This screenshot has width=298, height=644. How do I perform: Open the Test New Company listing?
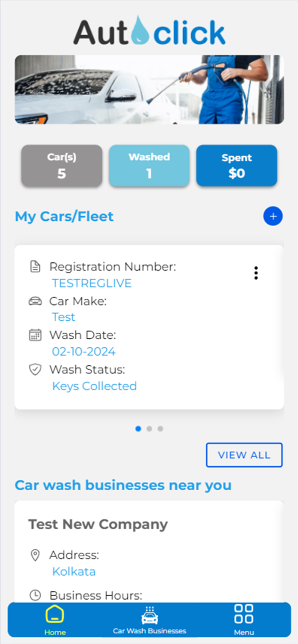pos(98,524)
